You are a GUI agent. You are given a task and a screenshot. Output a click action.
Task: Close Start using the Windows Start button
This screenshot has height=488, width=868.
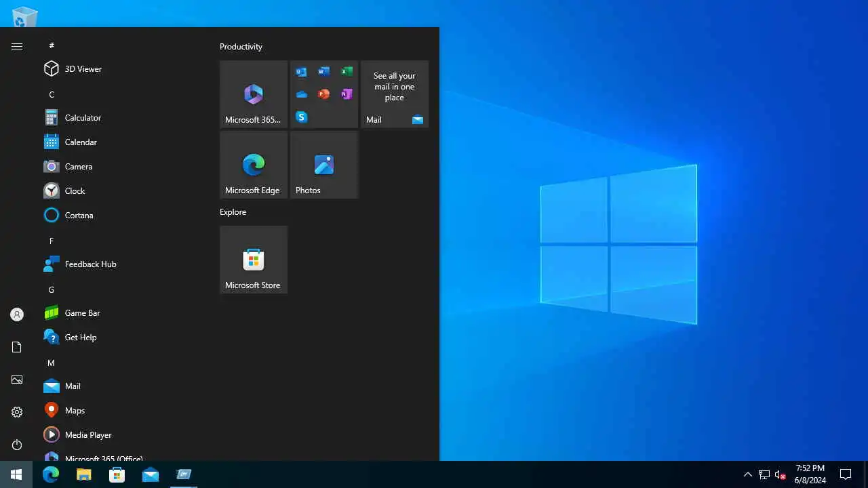pyautogui.click(x=16, y=474)
